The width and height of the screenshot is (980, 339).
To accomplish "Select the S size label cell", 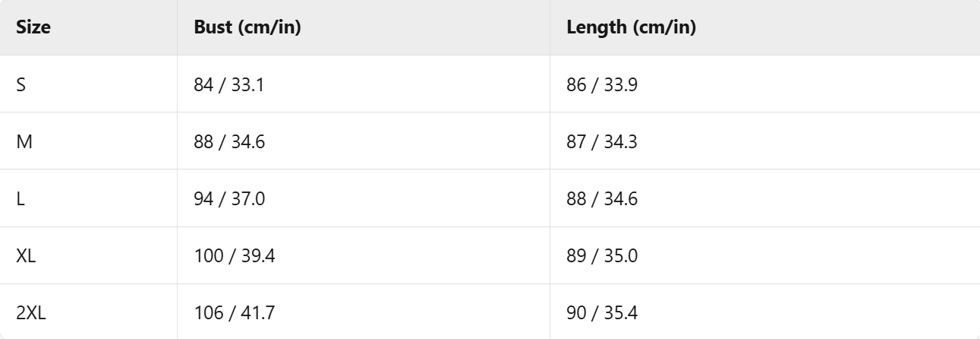I will (21, 84).
